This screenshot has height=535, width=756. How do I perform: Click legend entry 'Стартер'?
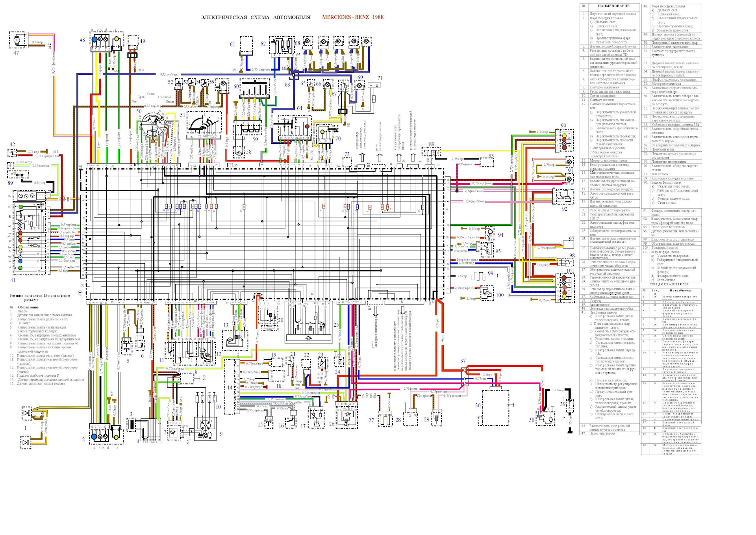tap(595, 301)
